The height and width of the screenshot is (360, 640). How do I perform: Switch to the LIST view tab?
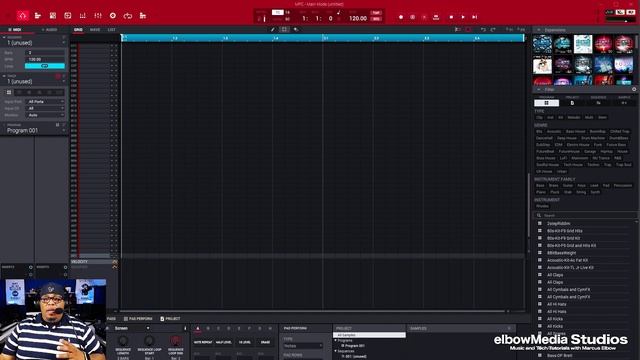point(111,30)
